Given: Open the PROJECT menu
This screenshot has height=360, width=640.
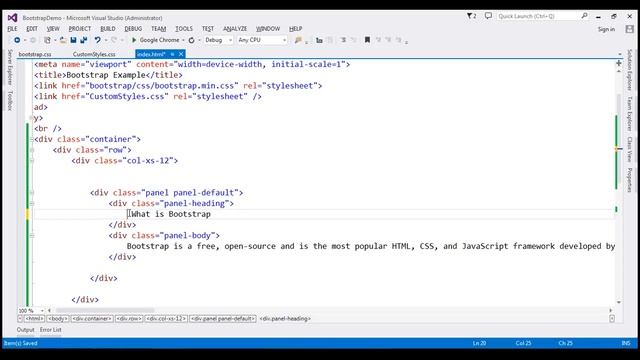Looking at the screenshot, I should click(80, 29).
